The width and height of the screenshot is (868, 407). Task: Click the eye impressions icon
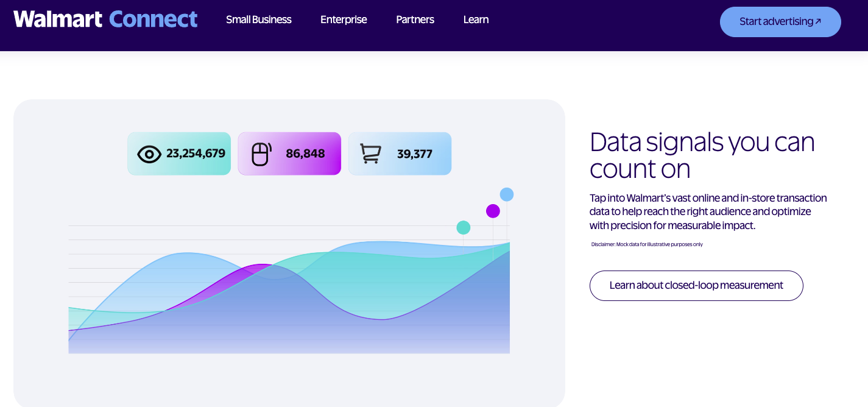coord(149,154)
